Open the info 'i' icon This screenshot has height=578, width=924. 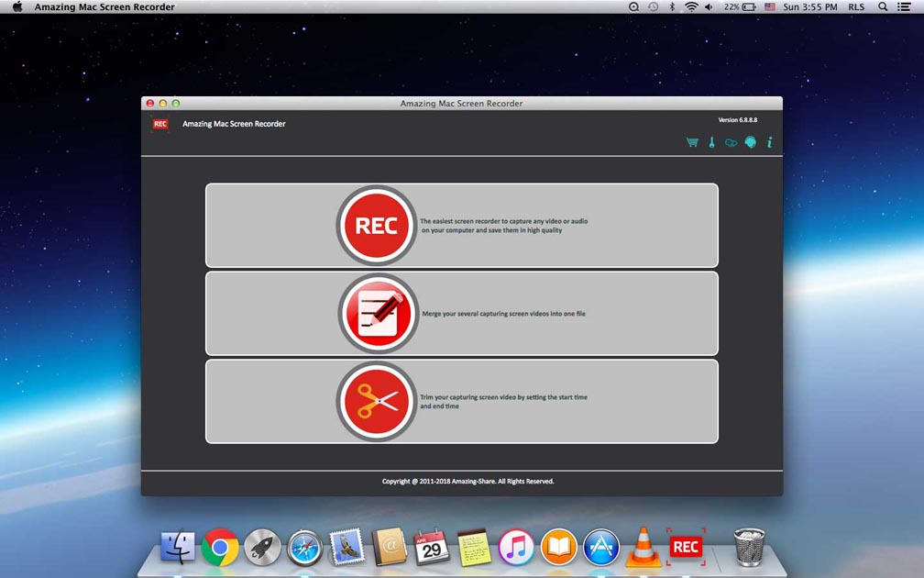point(769,142)
